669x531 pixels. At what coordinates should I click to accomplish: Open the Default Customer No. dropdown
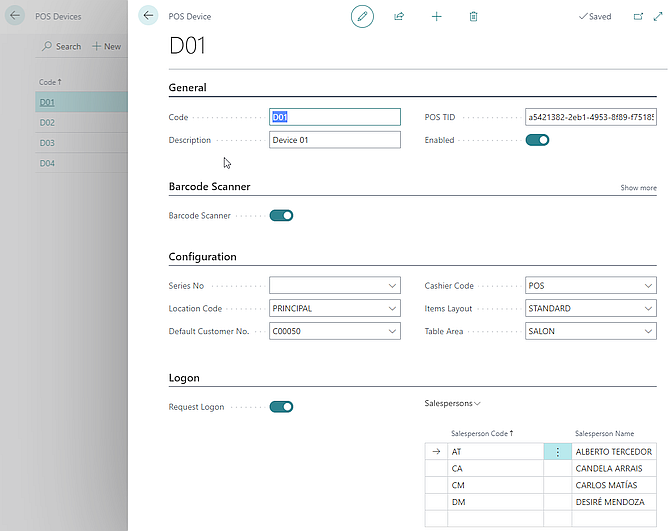[392, 331]
